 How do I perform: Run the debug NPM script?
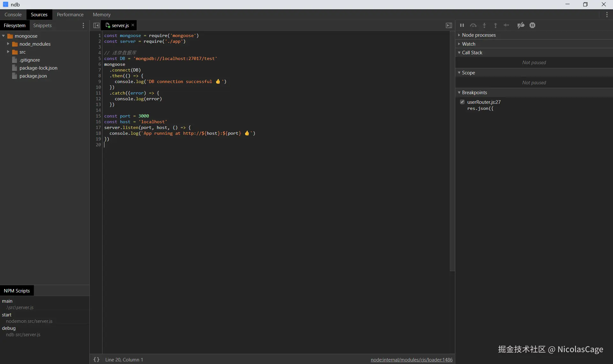tap(9, 328)
